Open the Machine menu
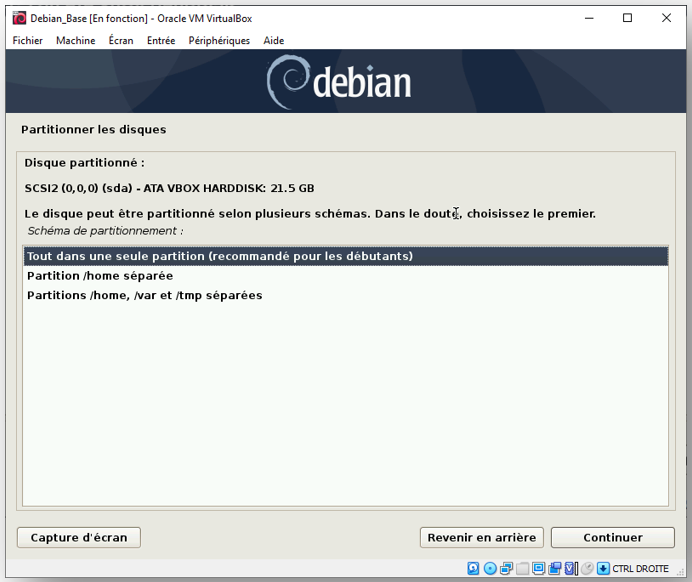The image size is (692, 582). [x=75, y=41]
